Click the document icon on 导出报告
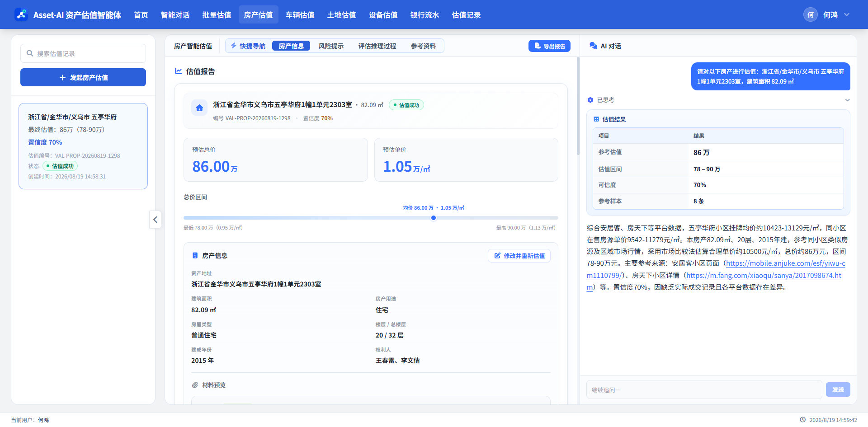The image size is (868, 427). (x=538, y=46)
